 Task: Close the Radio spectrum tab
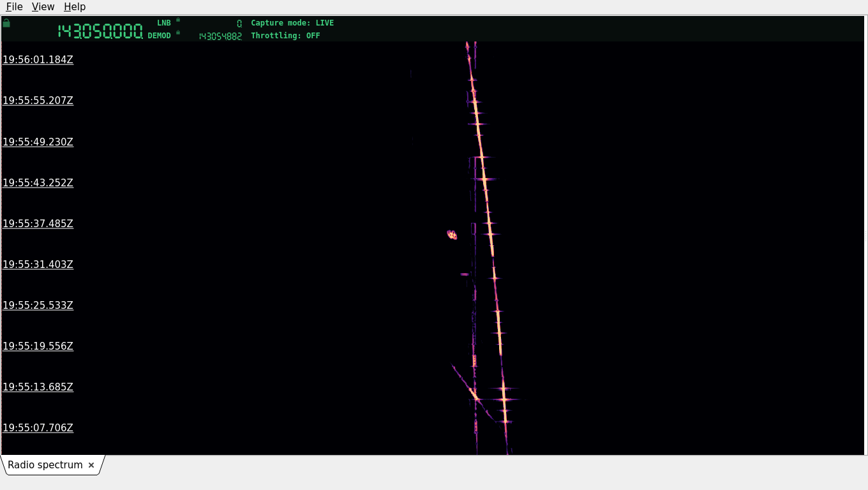[91, 465]
